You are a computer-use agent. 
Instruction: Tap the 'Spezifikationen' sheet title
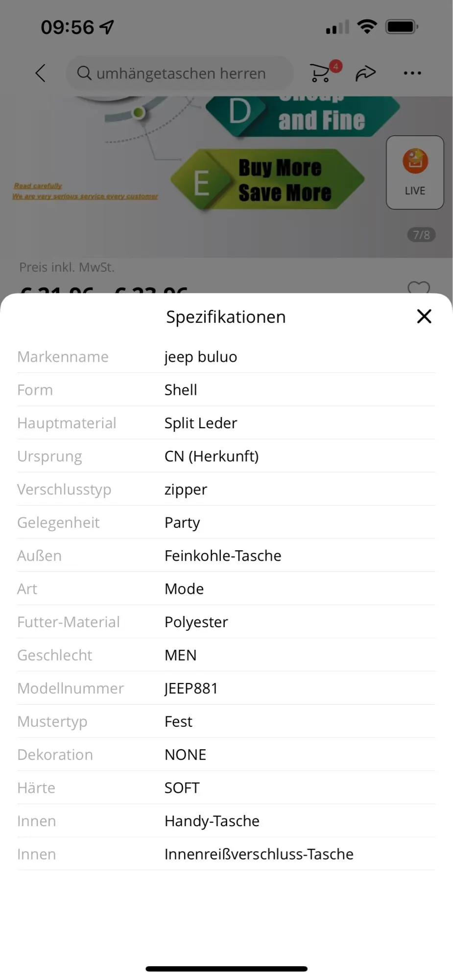click(226, 317)
